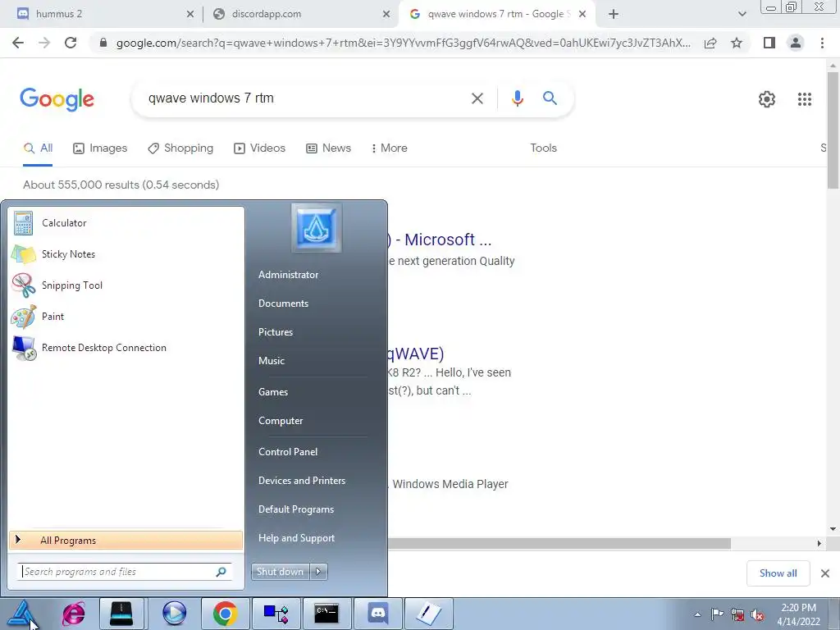Screen dimensions: 840x630
Task: Open the pen and paper taskbar app
Action: click(x=428, y=614)
